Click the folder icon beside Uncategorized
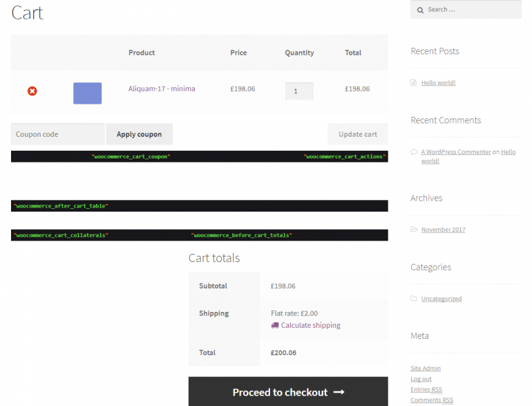The width and height of the screenshot is (532, 406). point(414,299)
